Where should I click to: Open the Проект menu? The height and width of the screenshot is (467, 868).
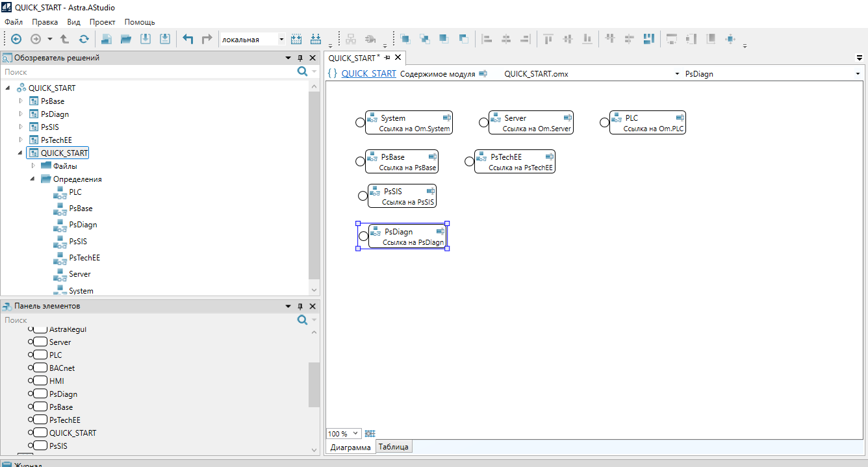tap(102, 22)
